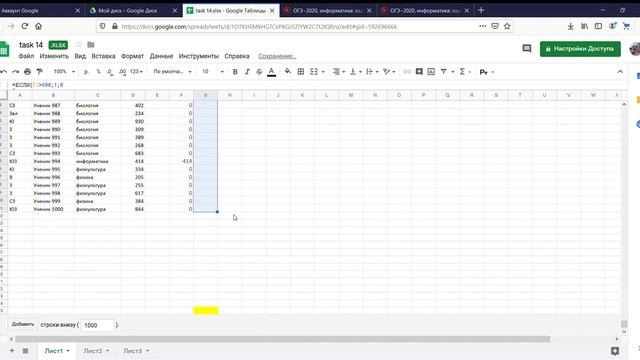Screen dimensions: 640x360
Task: Redo the last undone action
Action: (16, 72)
